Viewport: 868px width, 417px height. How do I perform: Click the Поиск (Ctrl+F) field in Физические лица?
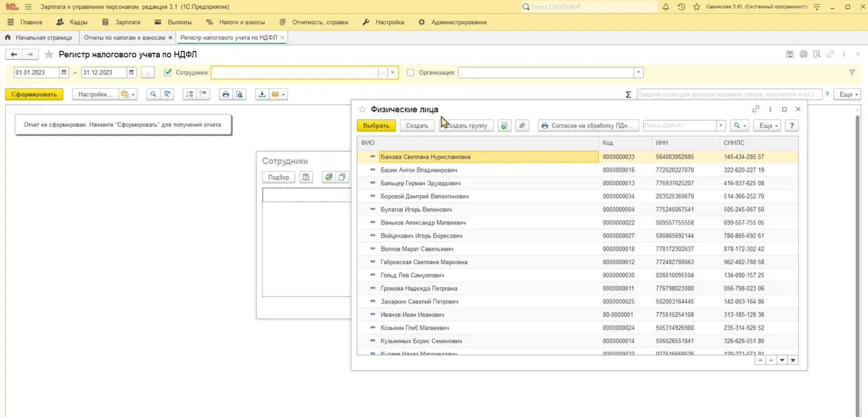pos(680,126)
